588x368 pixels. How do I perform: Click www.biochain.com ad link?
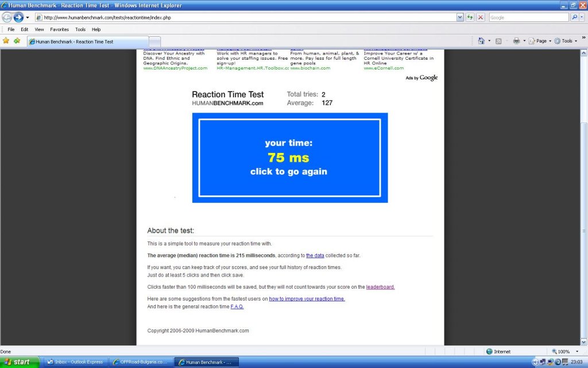click(x=310, y=68)
